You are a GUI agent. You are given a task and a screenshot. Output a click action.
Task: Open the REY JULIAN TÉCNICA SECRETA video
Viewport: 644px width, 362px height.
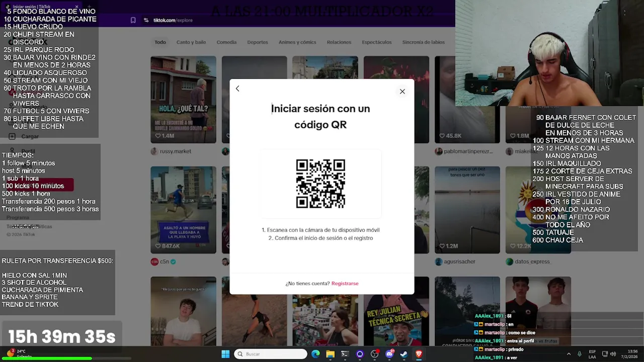[x=396, y=311]
